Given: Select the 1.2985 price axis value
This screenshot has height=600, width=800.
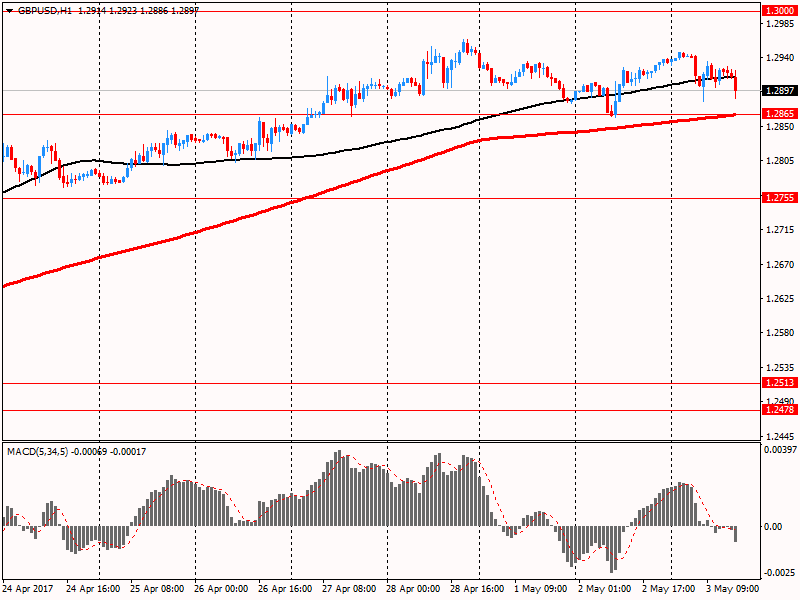Looking at the screenshot, I should 780,23.
